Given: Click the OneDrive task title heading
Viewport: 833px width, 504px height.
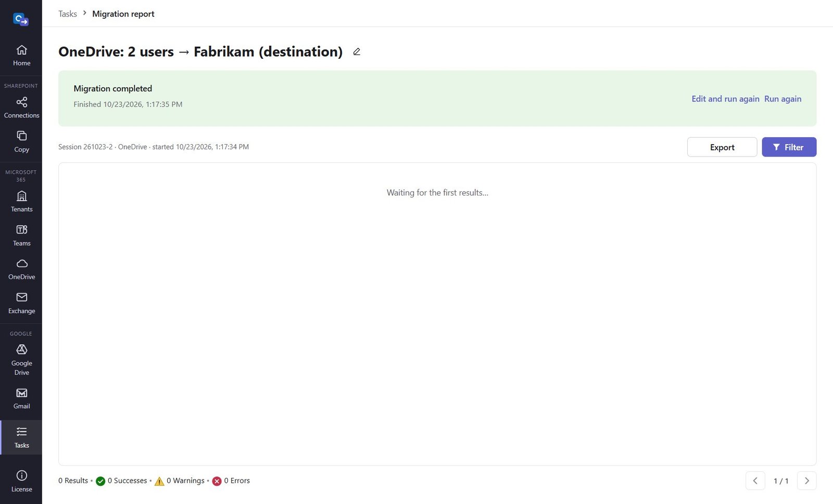Looking at the screenshot, I should [x=200, y=51].
